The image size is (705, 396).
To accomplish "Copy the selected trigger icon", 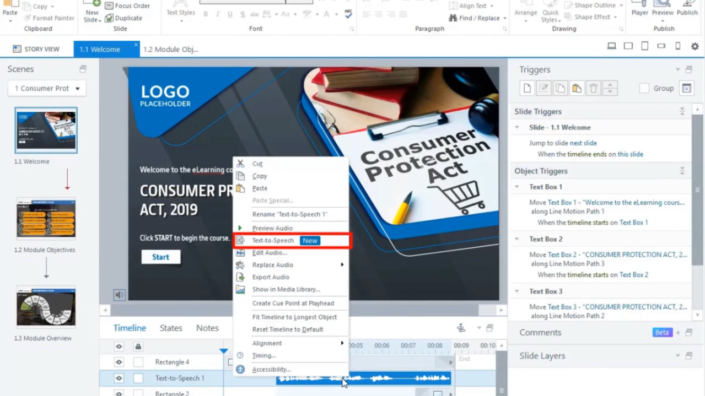I will pyautogui.click(x=560, y=88).
